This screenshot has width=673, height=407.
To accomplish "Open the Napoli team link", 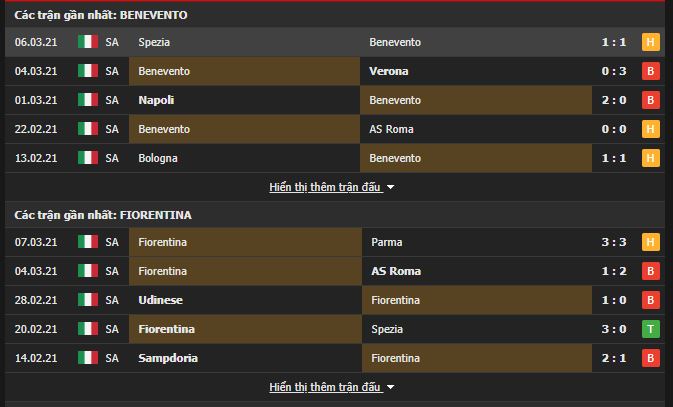I will (156, 100).
